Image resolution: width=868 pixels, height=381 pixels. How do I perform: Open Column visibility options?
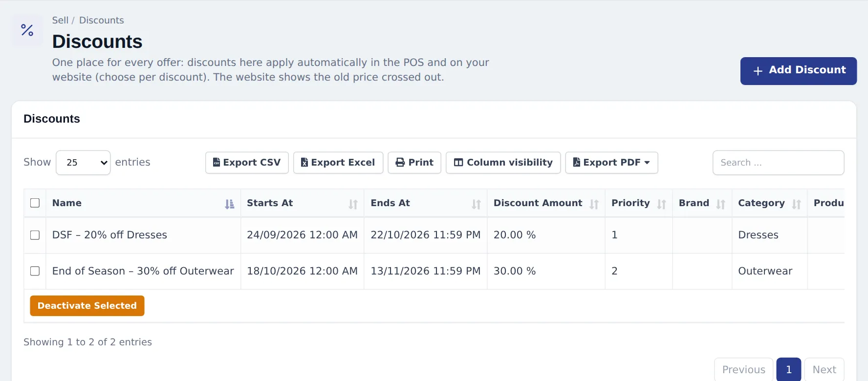click(x=503, y=163)
